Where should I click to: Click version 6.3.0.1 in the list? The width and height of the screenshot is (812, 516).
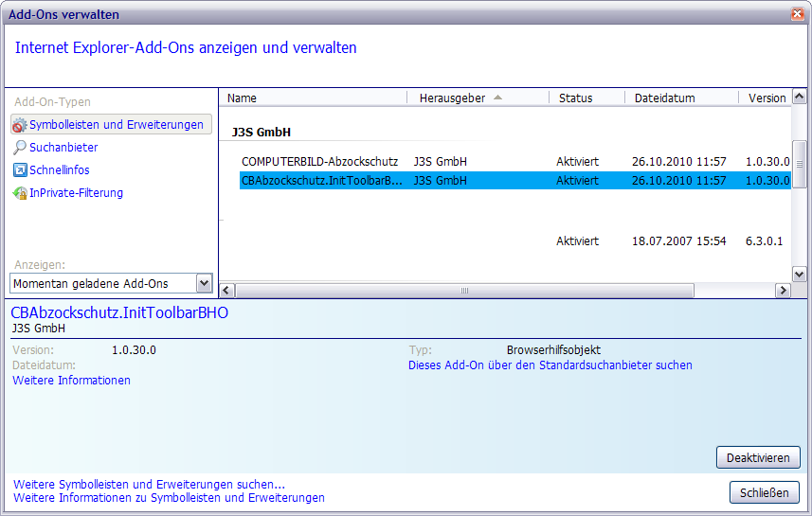coord(764,241)
